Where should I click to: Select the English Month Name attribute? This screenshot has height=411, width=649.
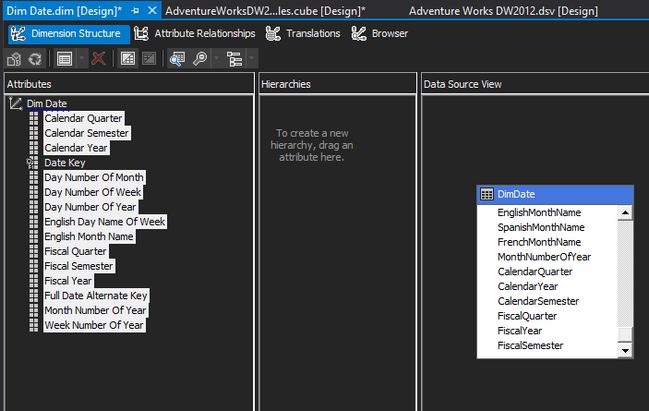89,237
